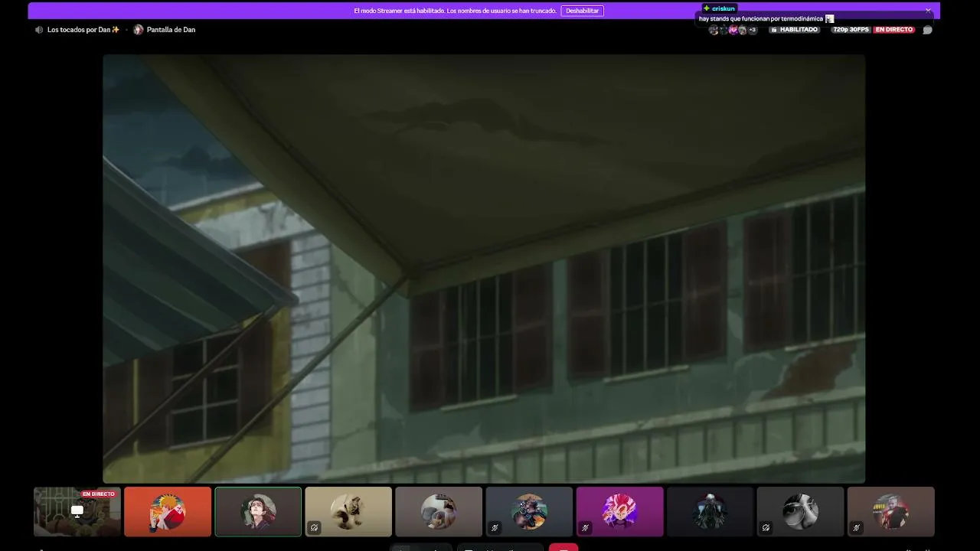Image resolution: width=980 pixels, height=551 pixels.
Task: Click the avatar next to Pantalla de Dan
Action: pos(139,30)
